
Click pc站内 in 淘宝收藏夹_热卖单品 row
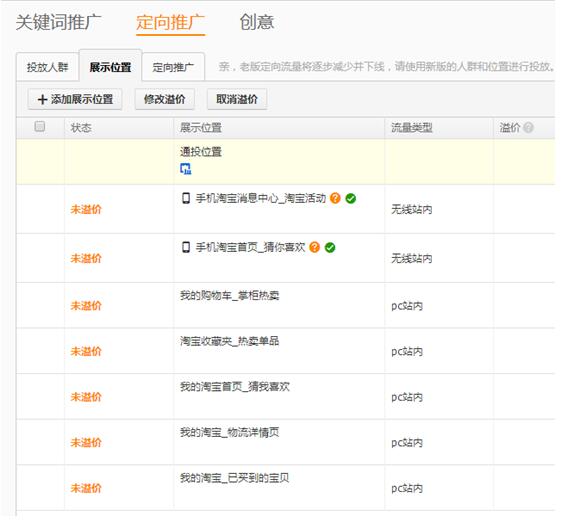[407, 352]
